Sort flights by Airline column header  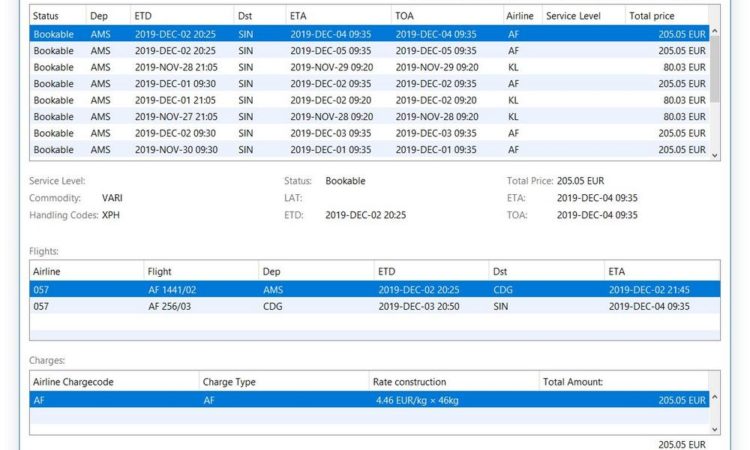pos(86,272)
